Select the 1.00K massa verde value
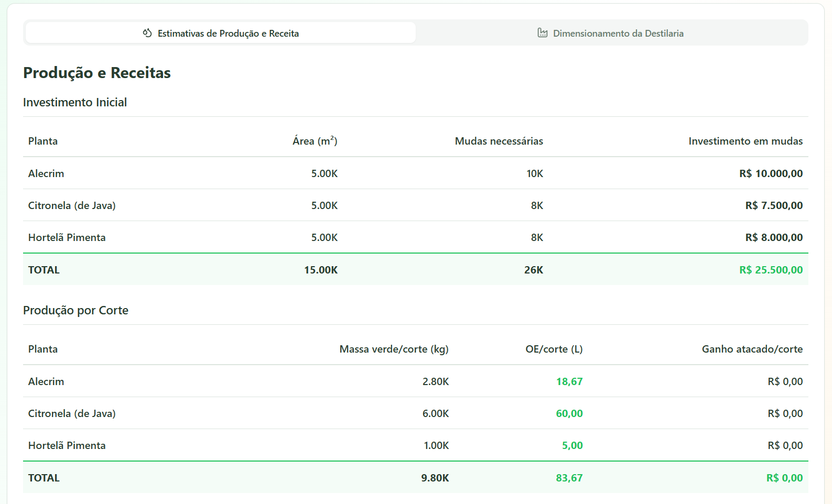 point(436,445)
